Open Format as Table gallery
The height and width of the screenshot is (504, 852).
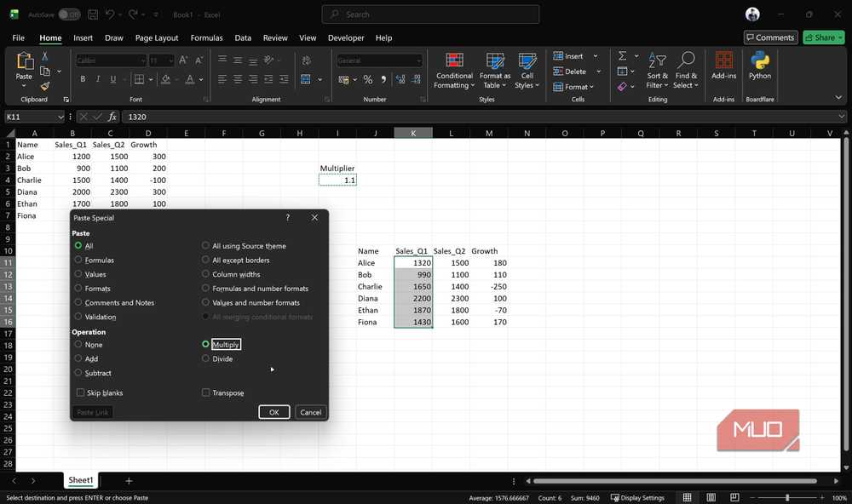point(494,71)
